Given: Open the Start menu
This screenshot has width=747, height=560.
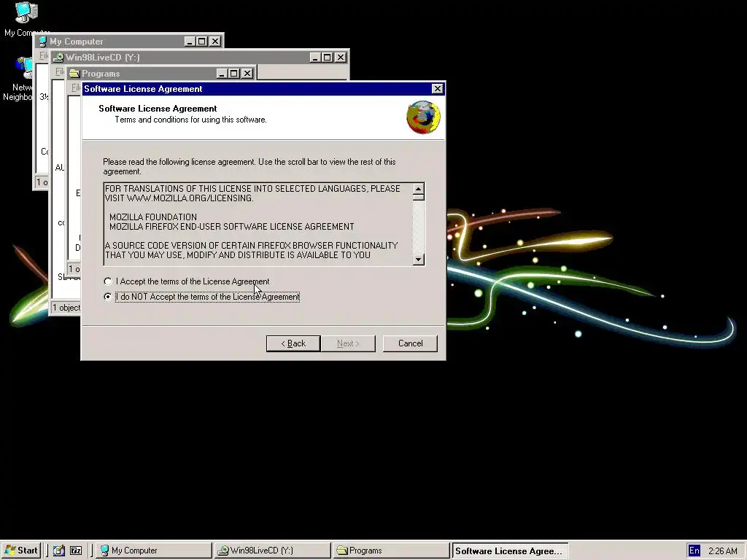Looking at the screenshot, I should [x=21, y=551].
